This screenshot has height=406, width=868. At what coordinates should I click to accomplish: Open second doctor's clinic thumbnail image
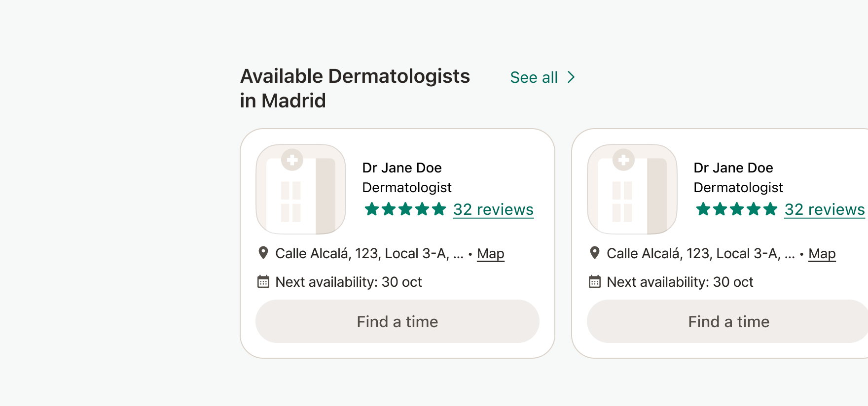coord(632,189)
